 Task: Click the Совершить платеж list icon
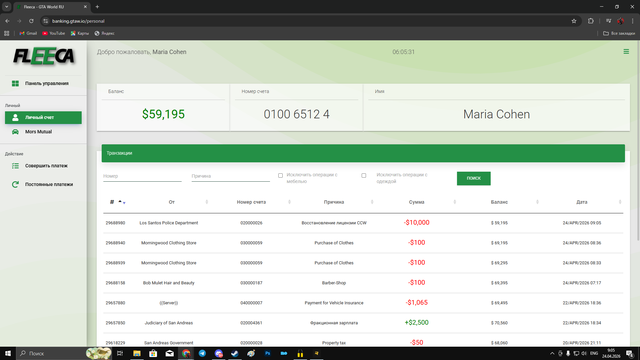[x=15, y=166]
